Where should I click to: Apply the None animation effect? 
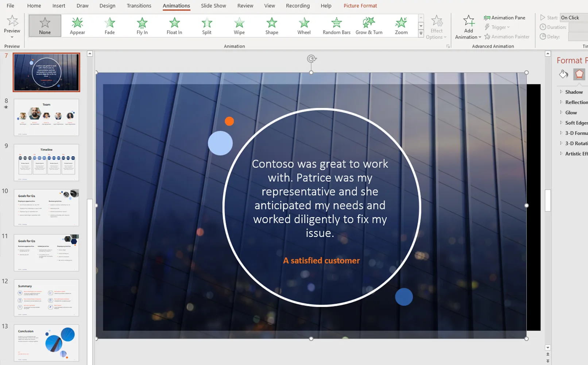[45, 26]
